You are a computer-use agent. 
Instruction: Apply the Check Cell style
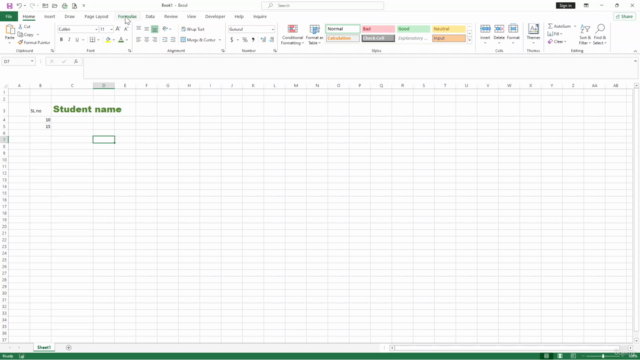point(378,38)
